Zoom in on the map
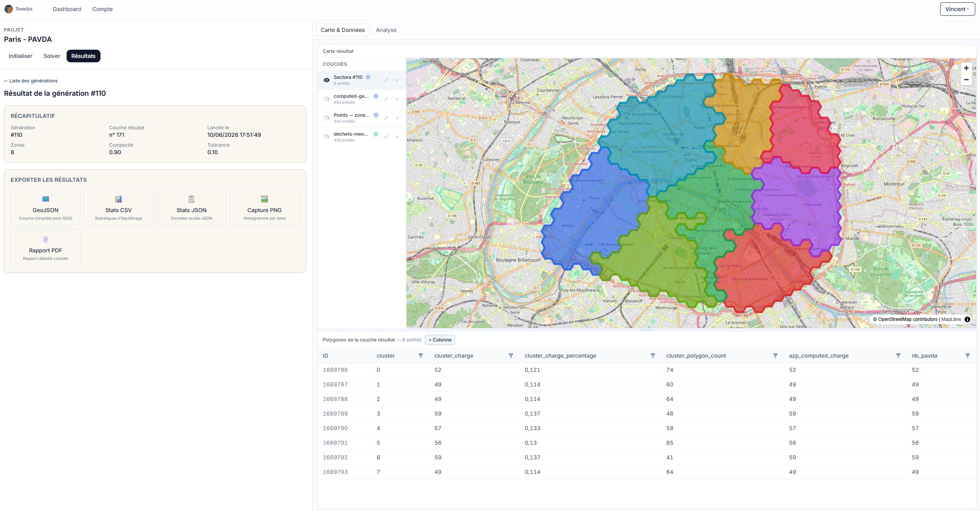This screenshot has width=980, height=511. coord(966,68)
